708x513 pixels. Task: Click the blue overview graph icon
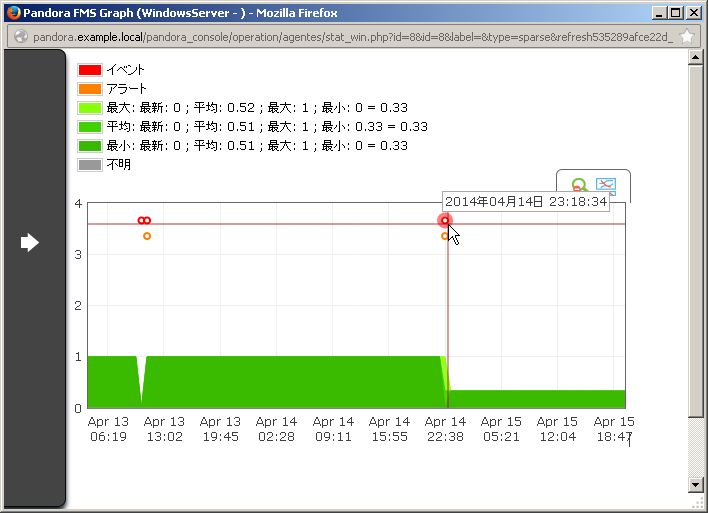(x=606, y=186)
